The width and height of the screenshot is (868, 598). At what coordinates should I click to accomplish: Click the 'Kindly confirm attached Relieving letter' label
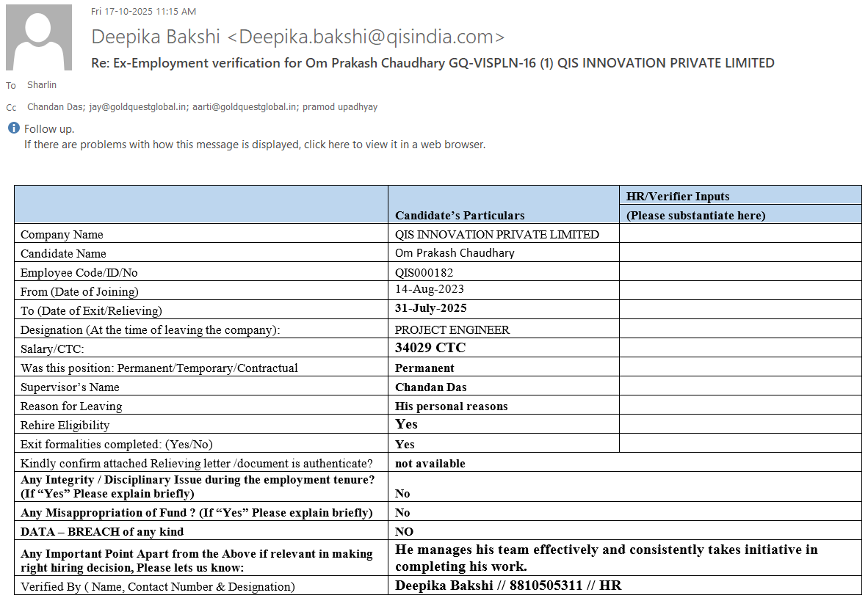pyautogui.click(x=197, y=464)
